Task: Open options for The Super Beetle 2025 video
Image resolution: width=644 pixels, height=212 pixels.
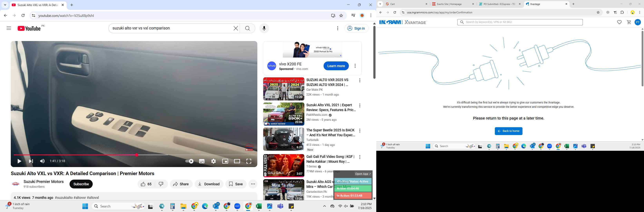Action: tap(360, 131)
